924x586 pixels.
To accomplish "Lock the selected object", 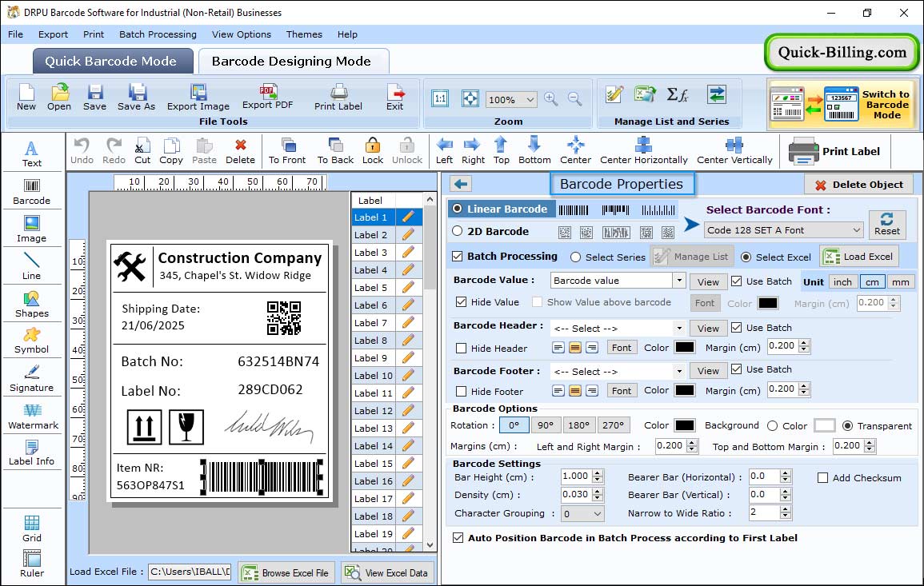I will click(373, 151).
